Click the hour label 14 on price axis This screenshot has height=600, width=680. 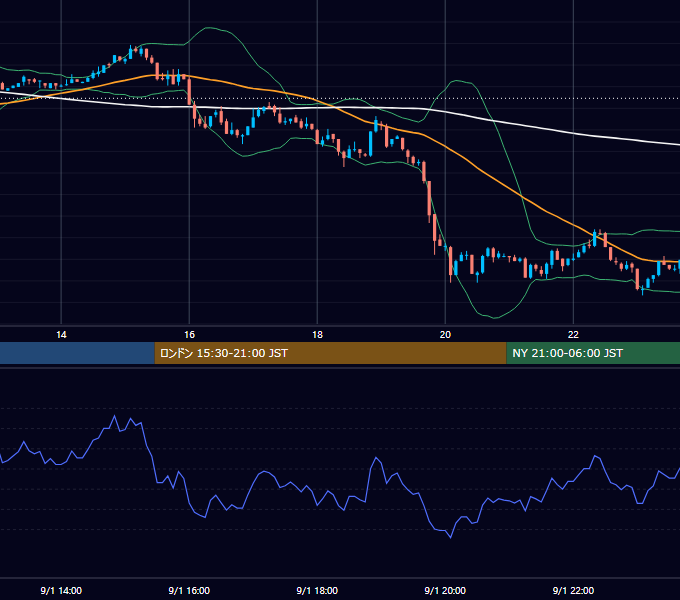[x=61, y=335]
